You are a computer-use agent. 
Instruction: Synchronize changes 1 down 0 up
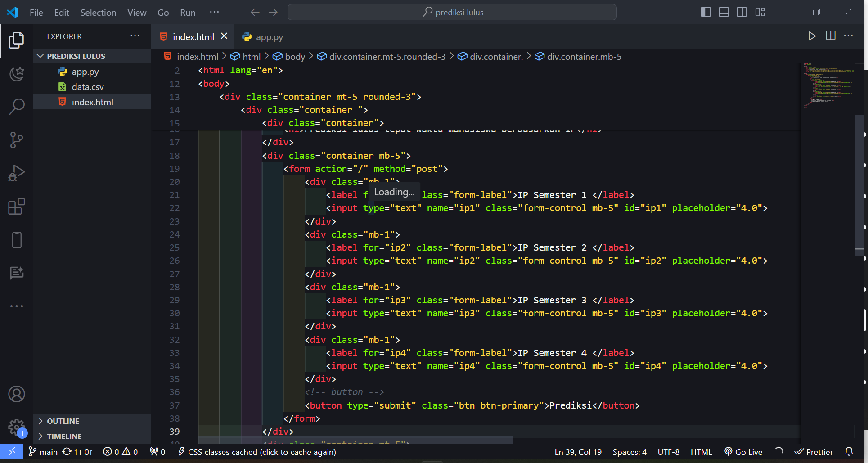pyautogui.click(x=77, y=452)
